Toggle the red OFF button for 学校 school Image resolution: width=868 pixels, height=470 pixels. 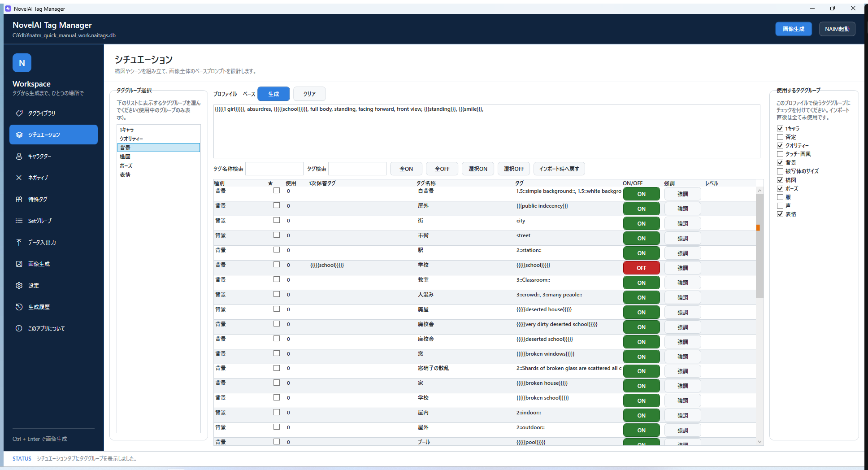click(642, 268)
